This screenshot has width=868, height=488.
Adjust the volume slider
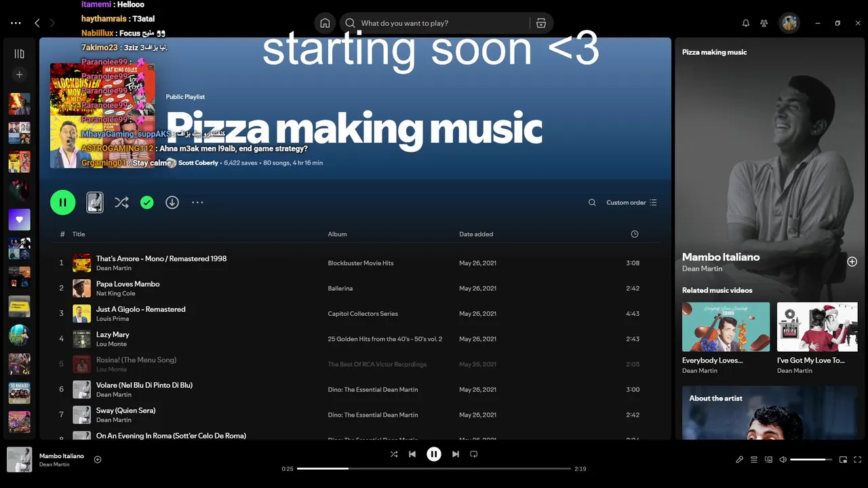812,460
